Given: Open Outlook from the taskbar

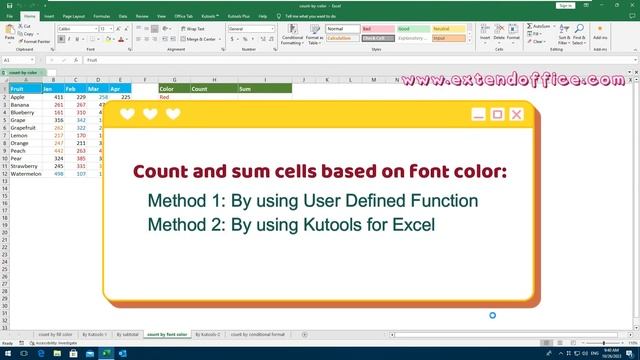Looking at the screenshot, I should [x=122, y=353].
